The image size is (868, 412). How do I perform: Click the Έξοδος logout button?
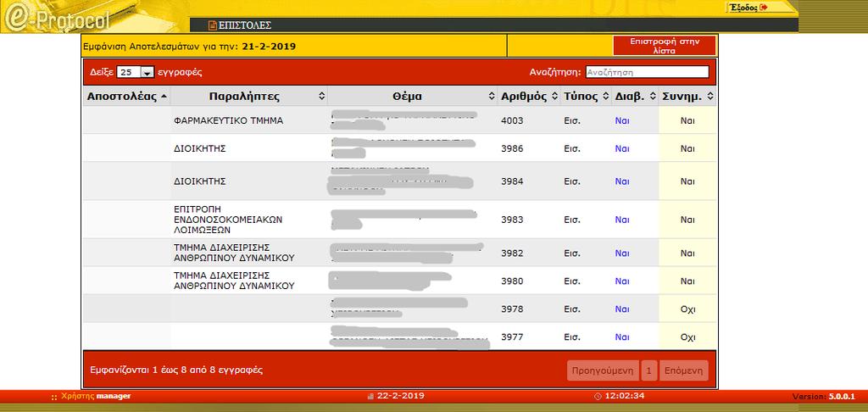pos(748,7)
